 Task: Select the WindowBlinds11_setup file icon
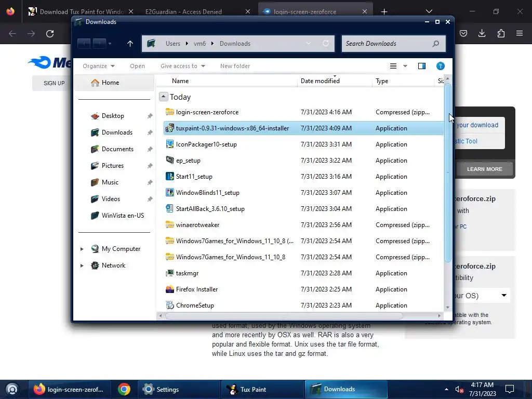click(170, 192)
